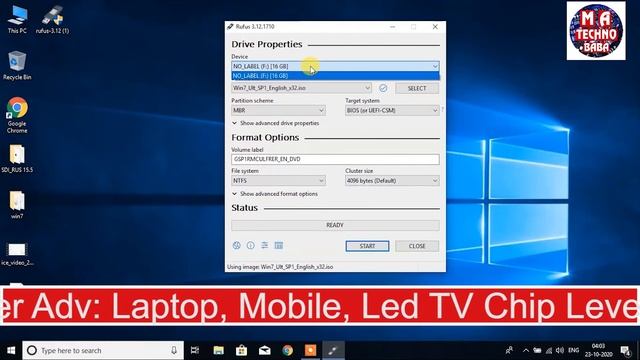Screen dimensions: 640x360
Task: Click the Windows Start button
Action: (x=11, y=350)
